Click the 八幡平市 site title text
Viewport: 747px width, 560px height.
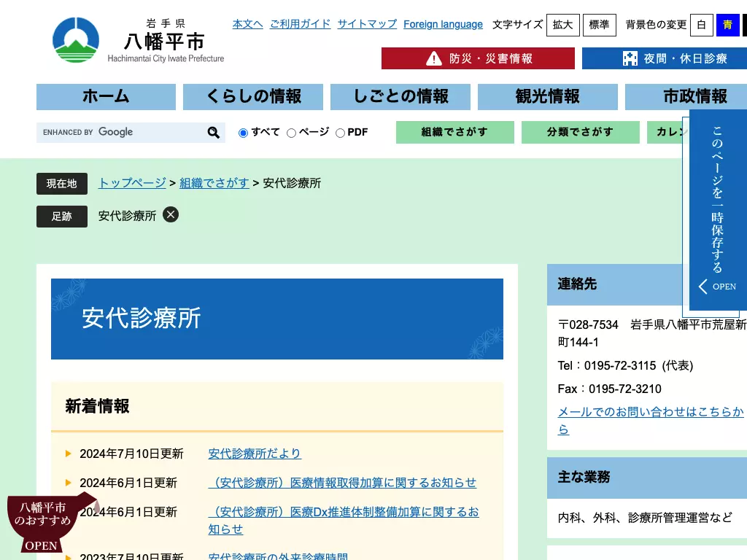click(x=164, y=42)
